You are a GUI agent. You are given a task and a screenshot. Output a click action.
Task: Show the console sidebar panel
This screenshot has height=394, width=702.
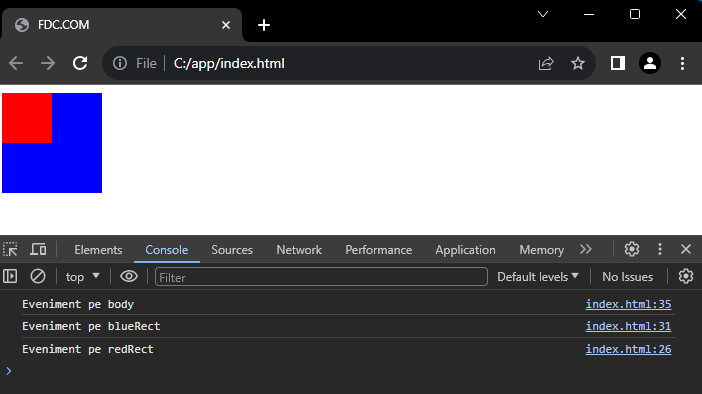click(x=10, y=276)
